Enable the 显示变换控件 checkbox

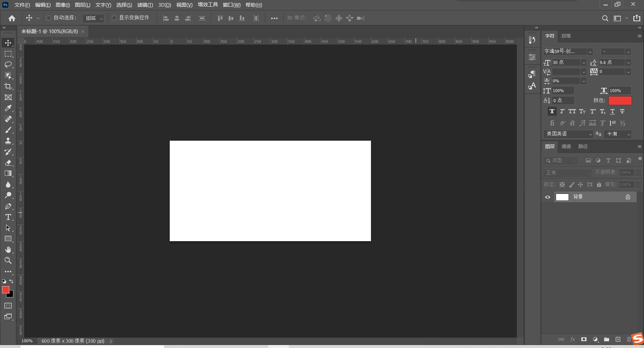coord(114,18)
